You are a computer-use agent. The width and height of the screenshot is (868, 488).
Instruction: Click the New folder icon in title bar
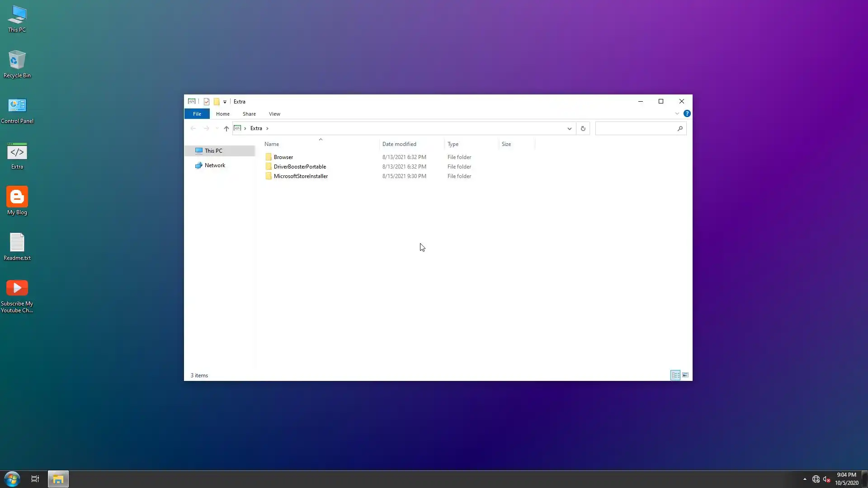[x=217, y=102]
